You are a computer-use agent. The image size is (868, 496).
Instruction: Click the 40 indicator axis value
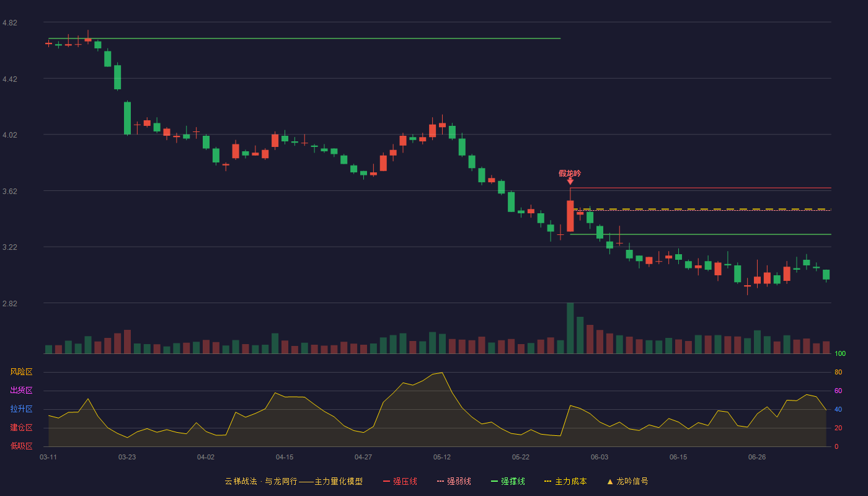click(838, 409)
